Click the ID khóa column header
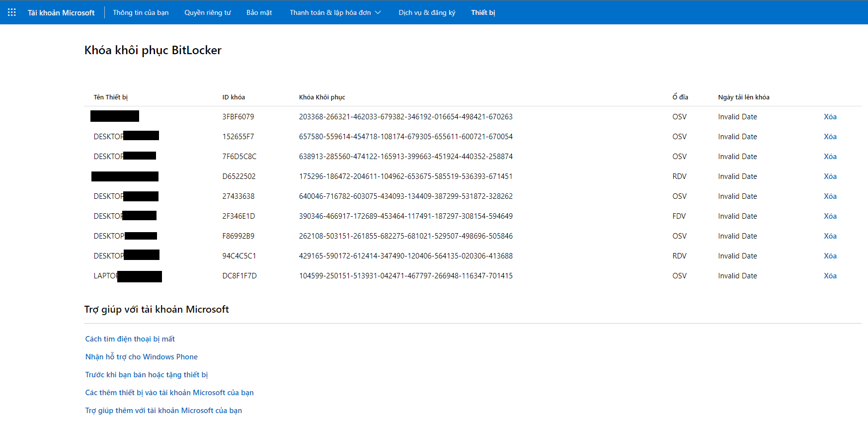The image size is (868, 426). (x=234, y=97)
